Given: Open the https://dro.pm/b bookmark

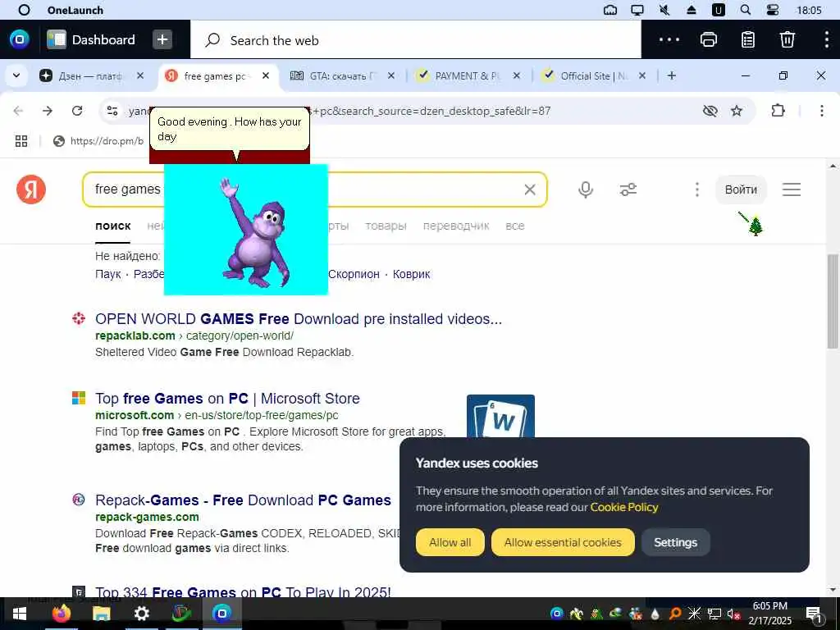Looking at the screenshot, I should pos(98,141).
